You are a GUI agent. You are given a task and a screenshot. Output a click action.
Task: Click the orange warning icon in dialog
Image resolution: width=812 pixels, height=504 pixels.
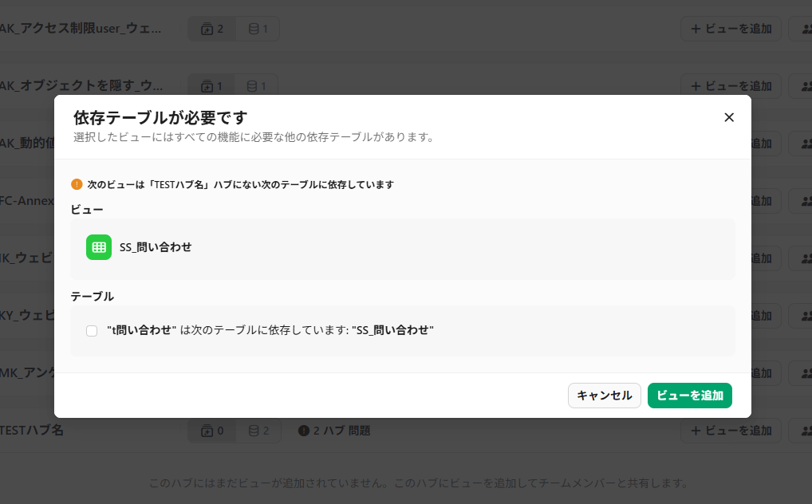point(77,184)
